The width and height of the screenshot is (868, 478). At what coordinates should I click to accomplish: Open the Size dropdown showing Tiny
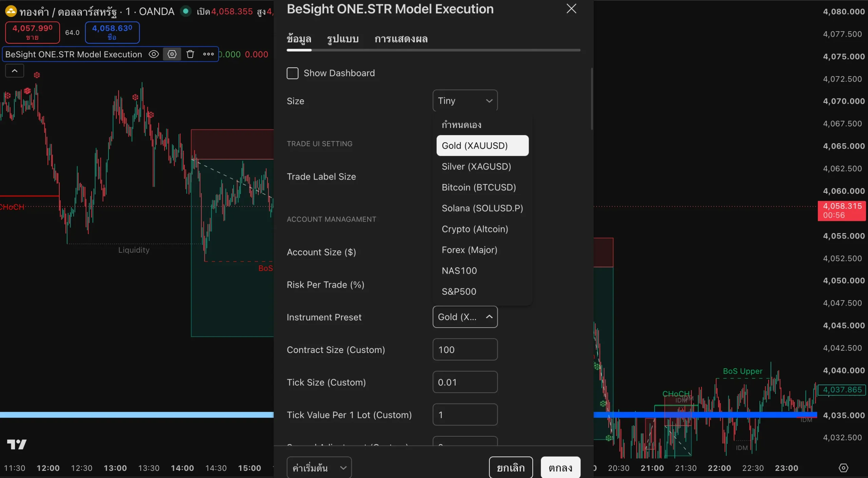(465, 101)
